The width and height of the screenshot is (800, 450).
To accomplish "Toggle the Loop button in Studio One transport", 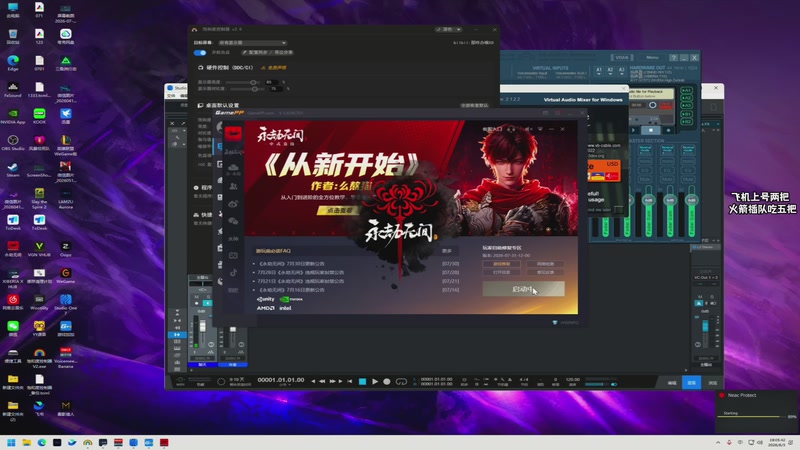I will [x=401, y=381].
